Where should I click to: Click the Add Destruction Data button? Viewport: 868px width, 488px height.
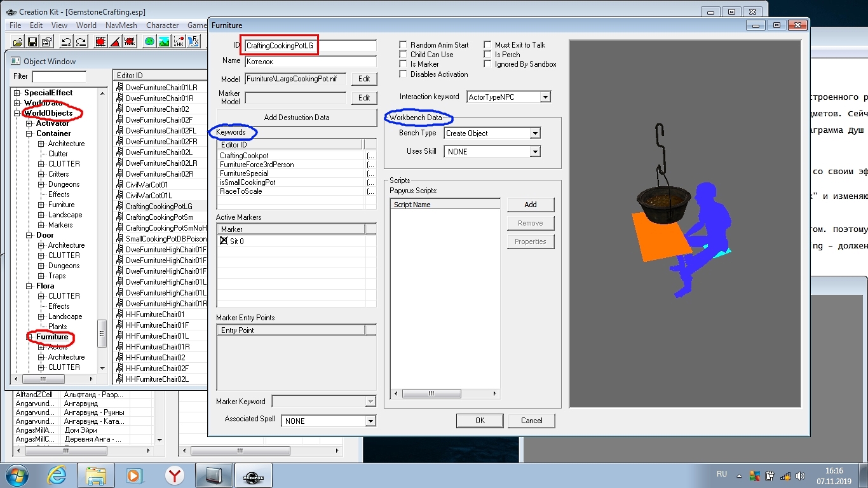pyautogui.click(x=296, y=118)
